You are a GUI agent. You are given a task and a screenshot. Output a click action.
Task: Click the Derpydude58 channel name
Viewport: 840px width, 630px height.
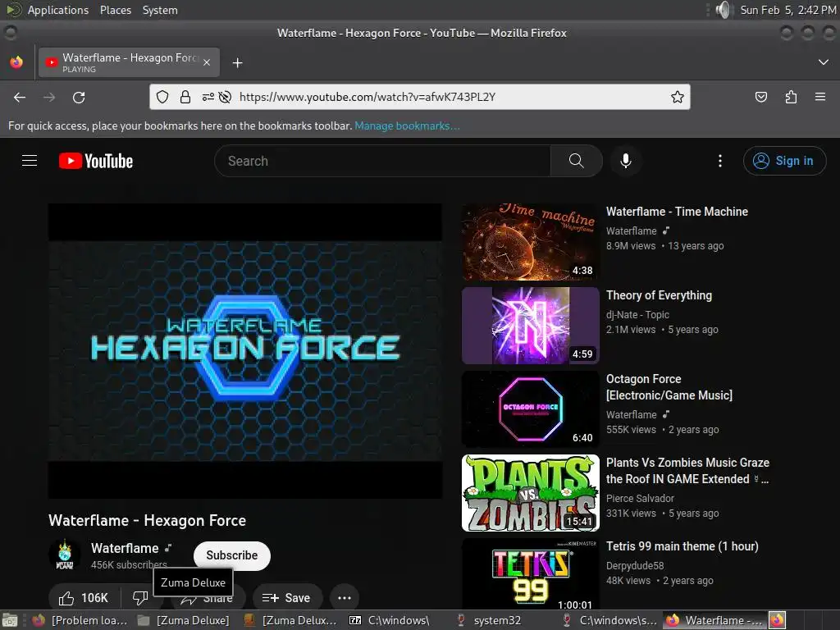click(635, 566)
